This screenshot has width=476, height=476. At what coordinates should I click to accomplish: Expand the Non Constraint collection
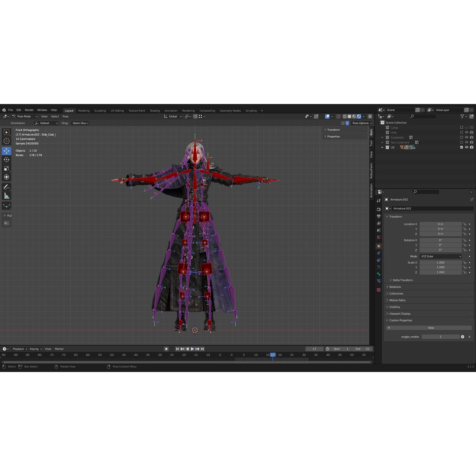pyautogui.click(x=383, y=142)
